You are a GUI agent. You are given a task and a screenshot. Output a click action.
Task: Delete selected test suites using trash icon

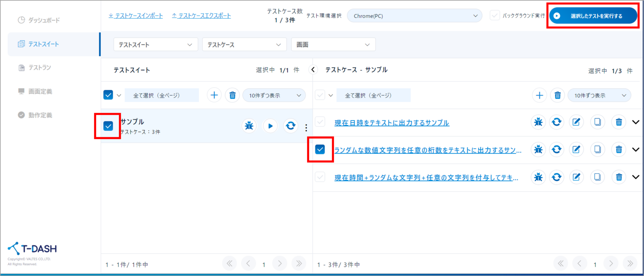232,95
